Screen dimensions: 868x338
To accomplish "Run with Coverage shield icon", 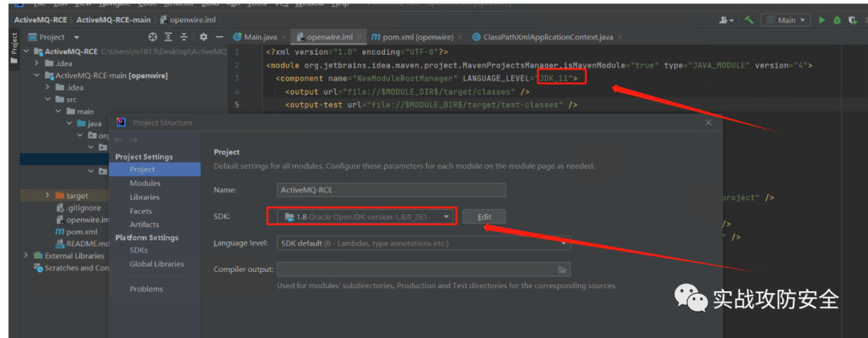I will point(851,20).
